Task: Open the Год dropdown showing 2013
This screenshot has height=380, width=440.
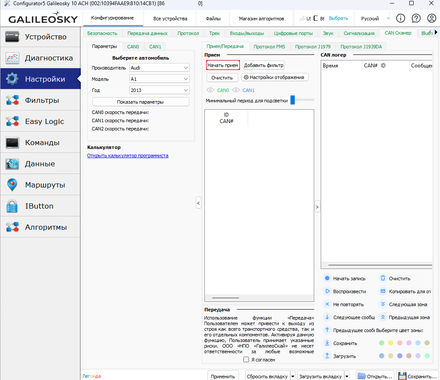Action: click(x=159, y=90)
